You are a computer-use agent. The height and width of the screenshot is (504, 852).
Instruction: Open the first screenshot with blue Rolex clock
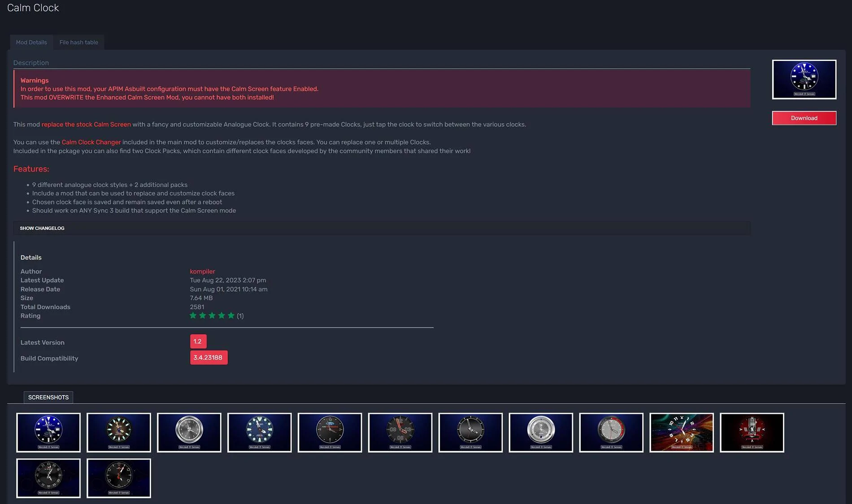(48, 432)
